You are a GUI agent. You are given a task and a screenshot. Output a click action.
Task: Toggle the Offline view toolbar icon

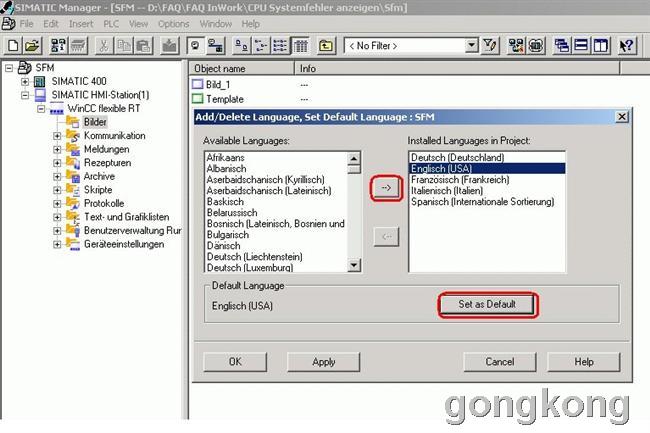coord(216,46)
